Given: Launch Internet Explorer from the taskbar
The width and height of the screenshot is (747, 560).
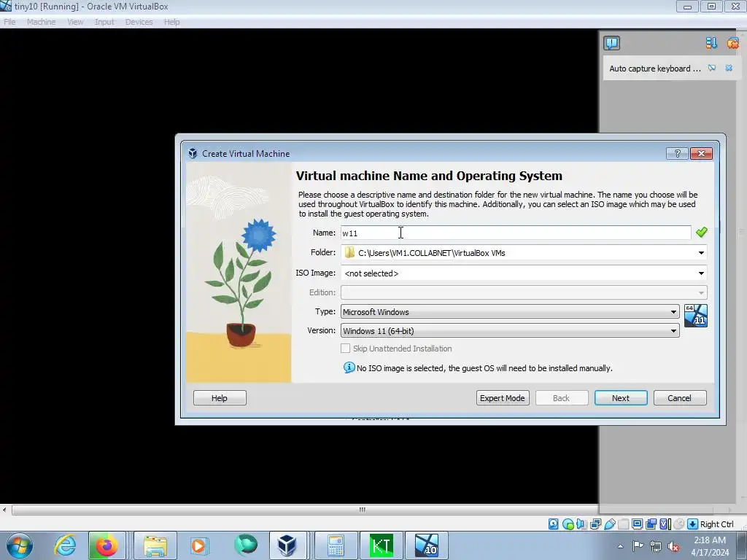Looking at the screenshot, I should 65,545.
